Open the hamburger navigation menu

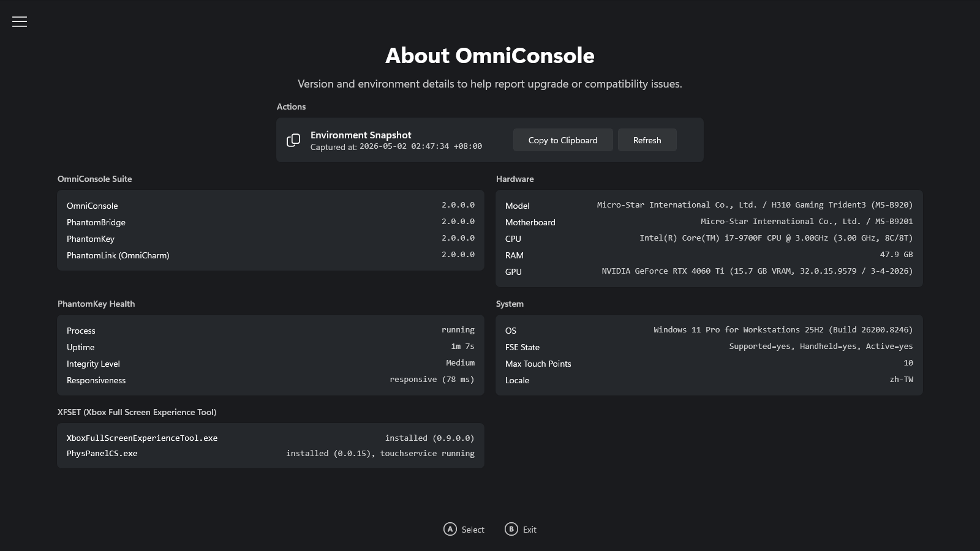20,21
